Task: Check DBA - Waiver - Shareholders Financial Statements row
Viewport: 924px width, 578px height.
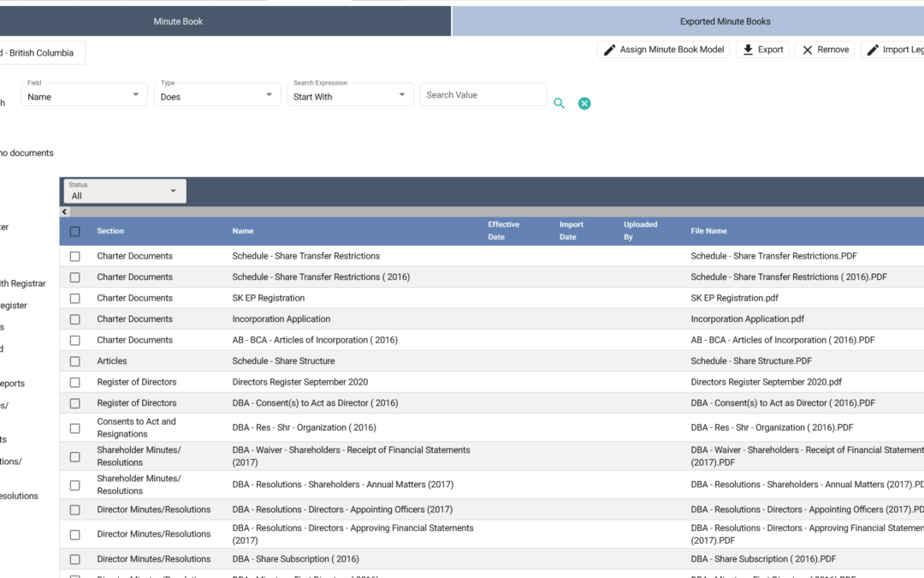Action: pos(74,457)
